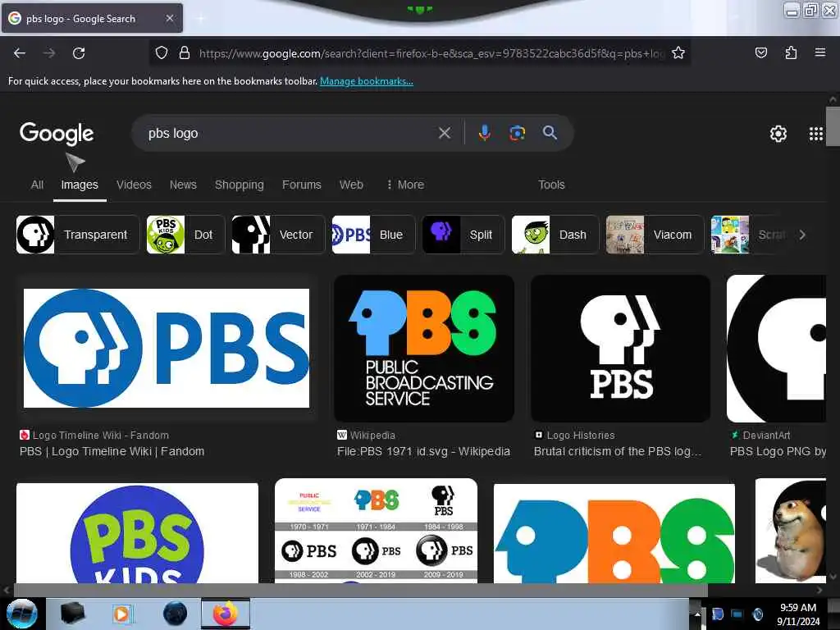
Task: Apply the Blue filter chip
Action: [373, 235]
